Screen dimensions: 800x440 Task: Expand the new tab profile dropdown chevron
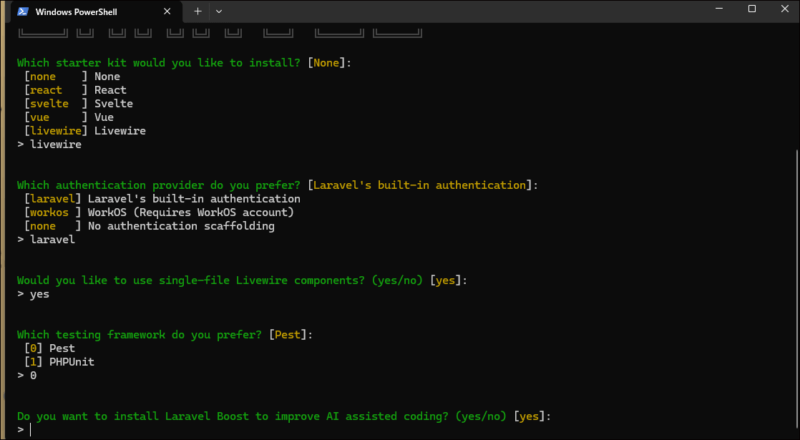(219, 10)
